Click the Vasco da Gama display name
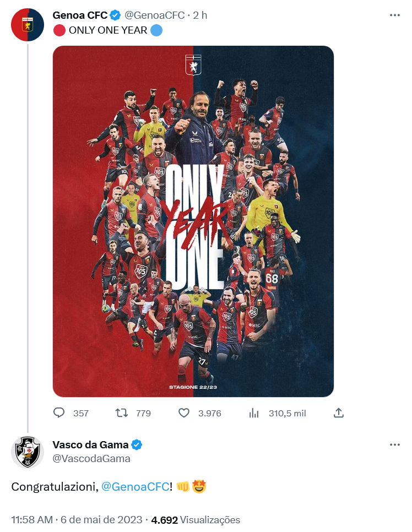The height and width of the screenshot is (532, 412). [x=90, y=445]
